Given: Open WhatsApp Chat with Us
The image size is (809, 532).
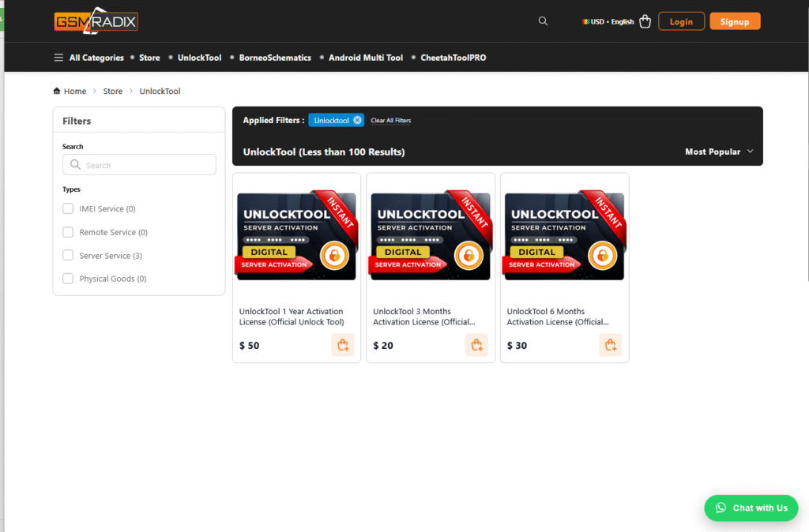Looking at the screenshot, I should pos(751,508).
